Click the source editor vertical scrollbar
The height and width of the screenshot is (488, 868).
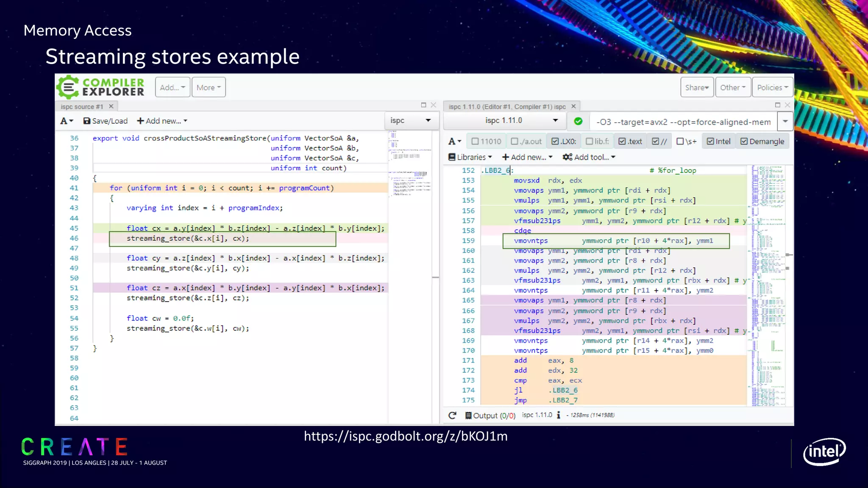pos(435,277)
